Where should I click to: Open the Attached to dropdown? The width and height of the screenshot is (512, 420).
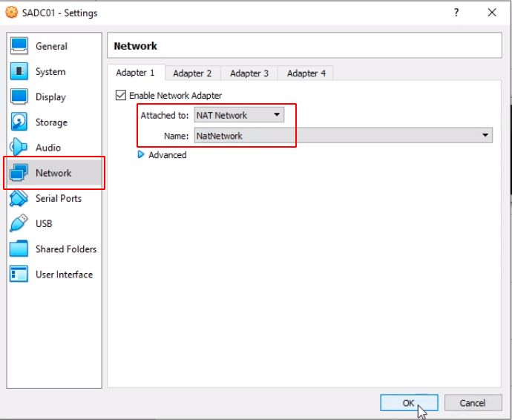pyautogui.click(x=239, y=115)
